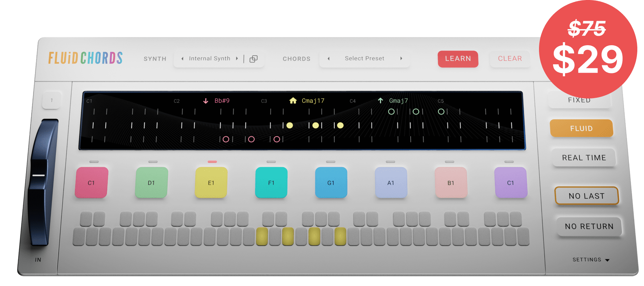Click the down arrow beside Bb#9
644x286 pixels.
(x=206, y=101)
